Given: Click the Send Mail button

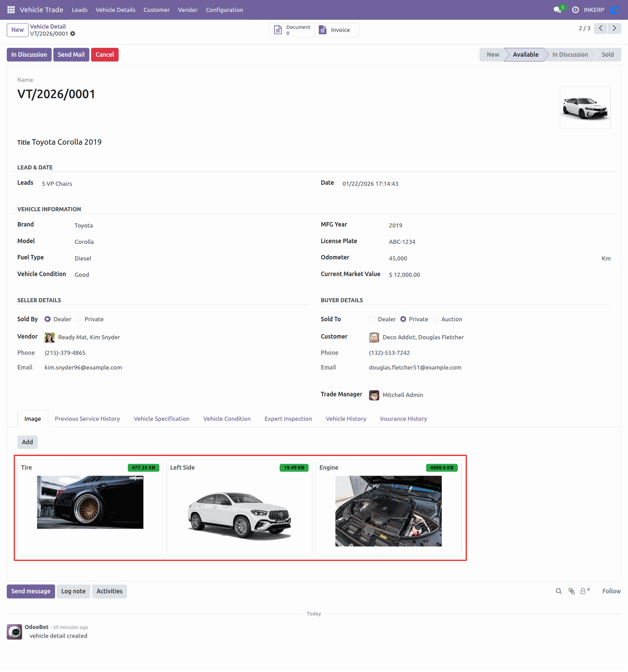Looking at the screenshot, I should coord(71,55).
